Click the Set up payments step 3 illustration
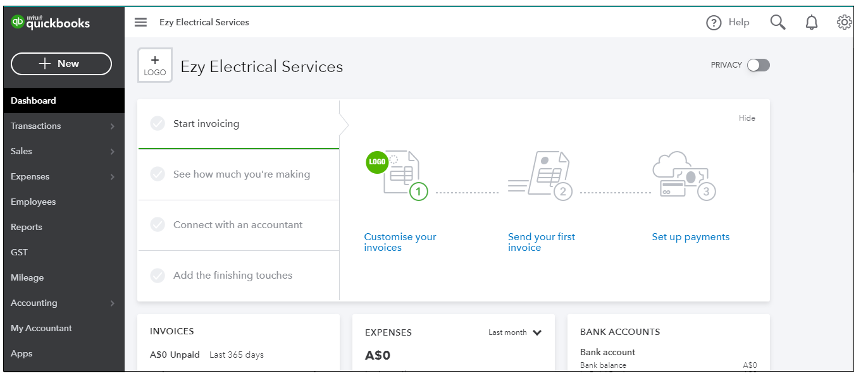 tap(684, 175)
